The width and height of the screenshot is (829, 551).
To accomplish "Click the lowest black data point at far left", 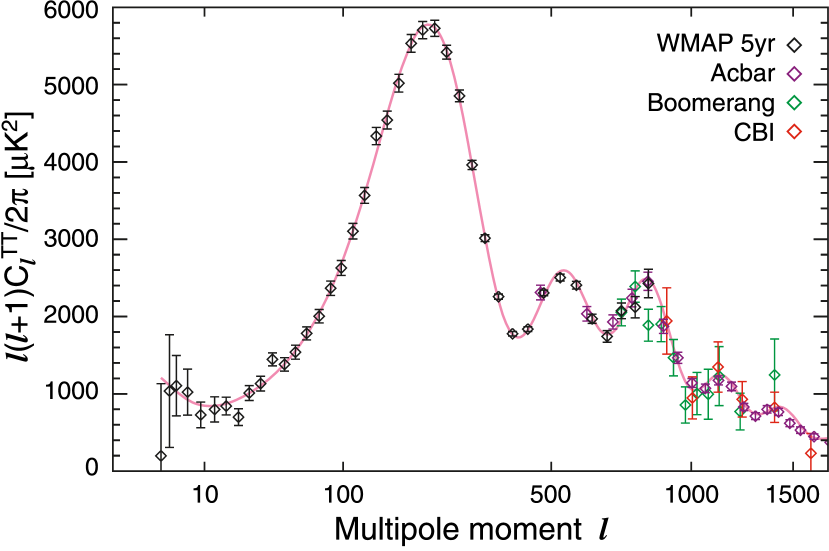I will (161, 456).
